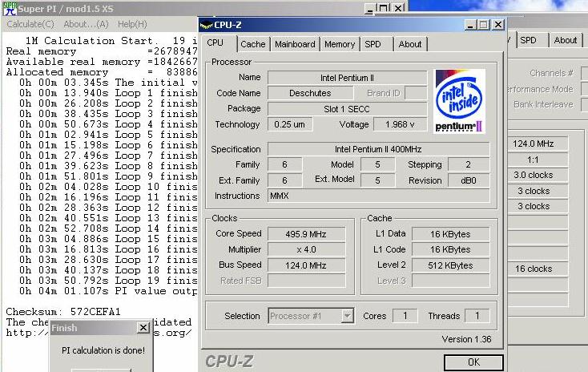Close the Finish dialog
The image size is (588, 372).
point(143,328)
